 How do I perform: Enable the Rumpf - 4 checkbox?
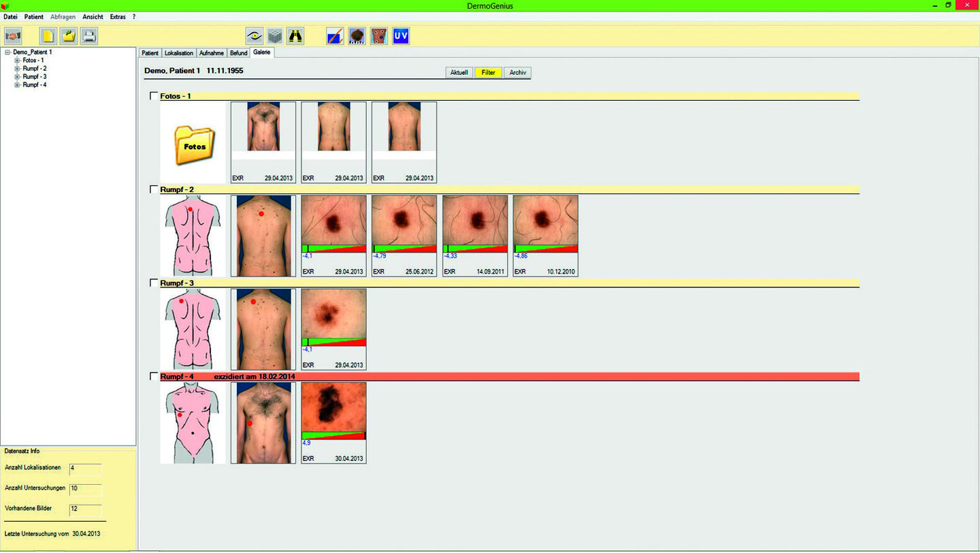point(154,377)
